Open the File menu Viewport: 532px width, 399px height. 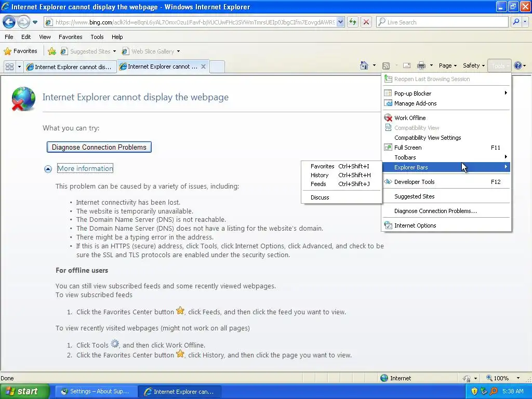tap(9, 37)
